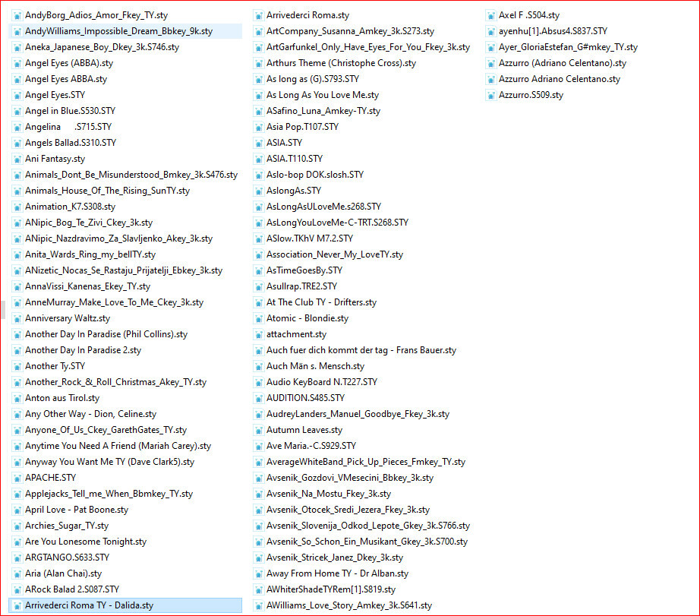Select Animals_House_Of_The_Rising_SunTY.sty
This screenshot has width=700, height=616.
(107, 191)
